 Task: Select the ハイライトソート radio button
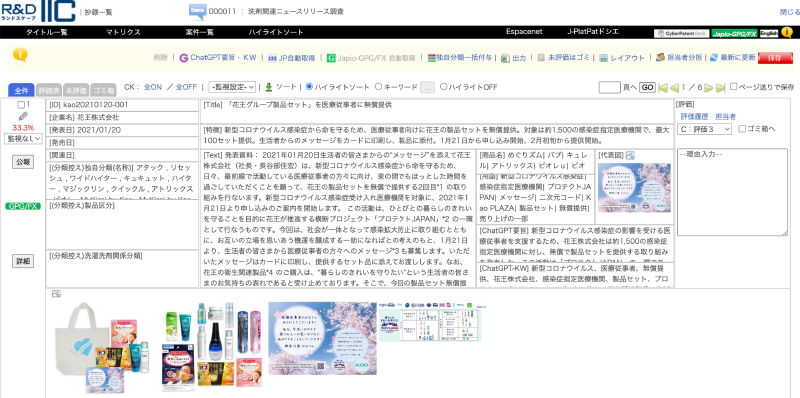(x=309, y=87)
